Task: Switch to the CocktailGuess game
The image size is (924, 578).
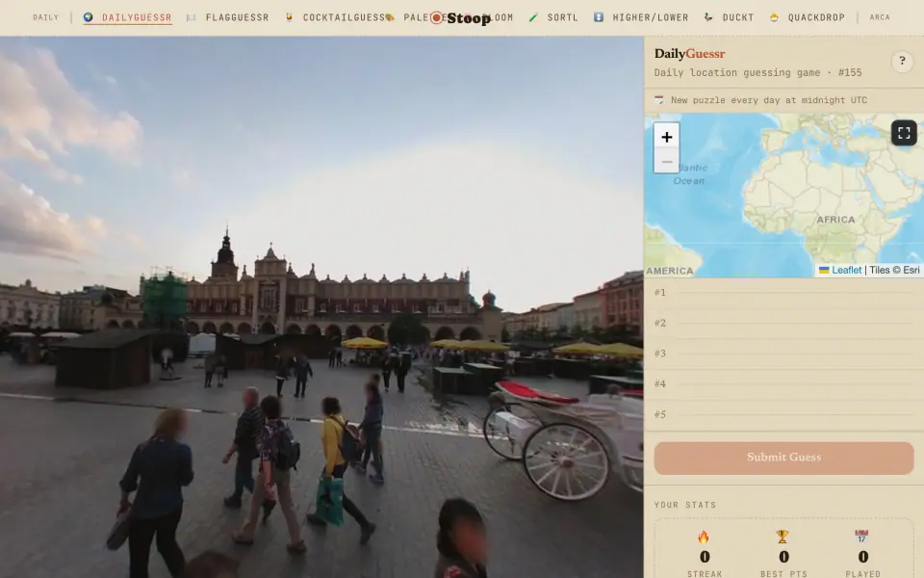Action: (x=335, y=17)
